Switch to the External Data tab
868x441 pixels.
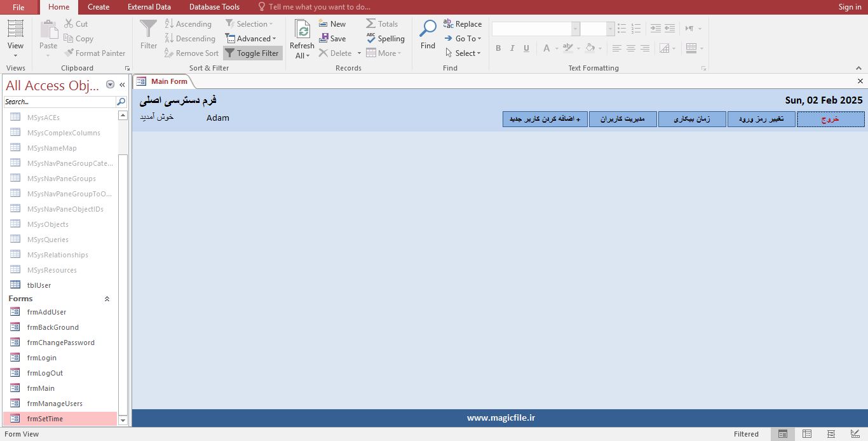[x=149, y=7]
